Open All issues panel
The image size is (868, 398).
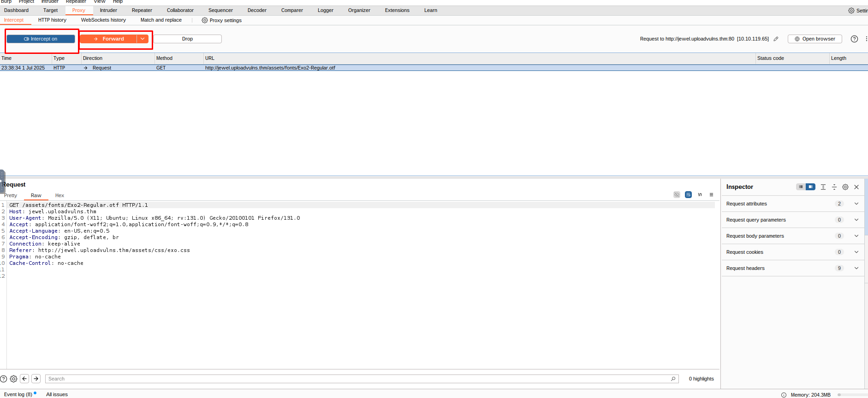[x=57, y=394]
